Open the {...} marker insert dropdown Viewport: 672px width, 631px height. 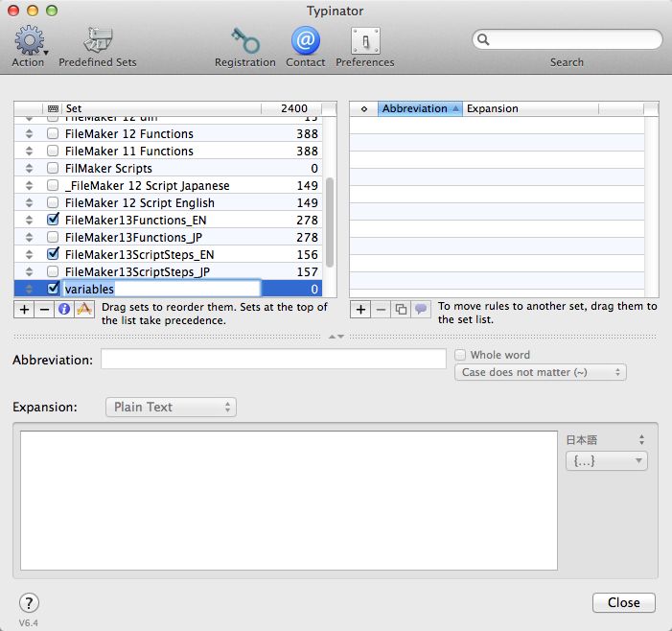[x=607, y=461]
